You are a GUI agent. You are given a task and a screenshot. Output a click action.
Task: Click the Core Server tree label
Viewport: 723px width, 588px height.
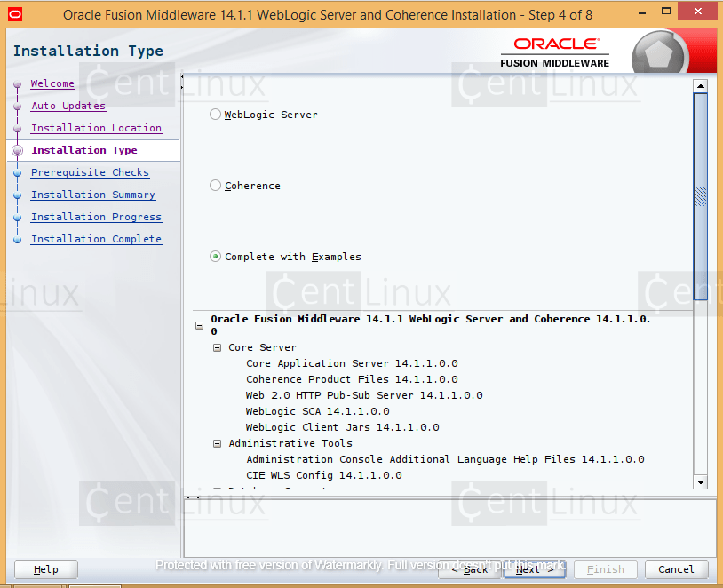pos(262,347)
